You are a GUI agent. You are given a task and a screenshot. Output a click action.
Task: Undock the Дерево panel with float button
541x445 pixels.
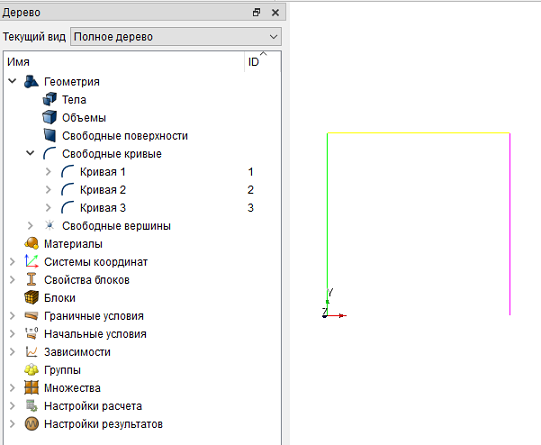(256, 12)
